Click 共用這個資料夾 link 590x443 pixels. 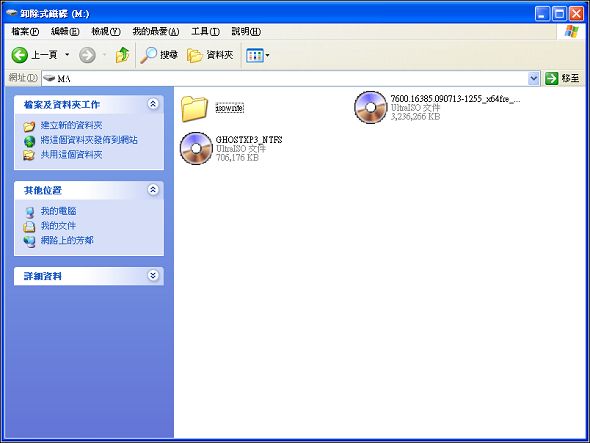click(71, 155)
